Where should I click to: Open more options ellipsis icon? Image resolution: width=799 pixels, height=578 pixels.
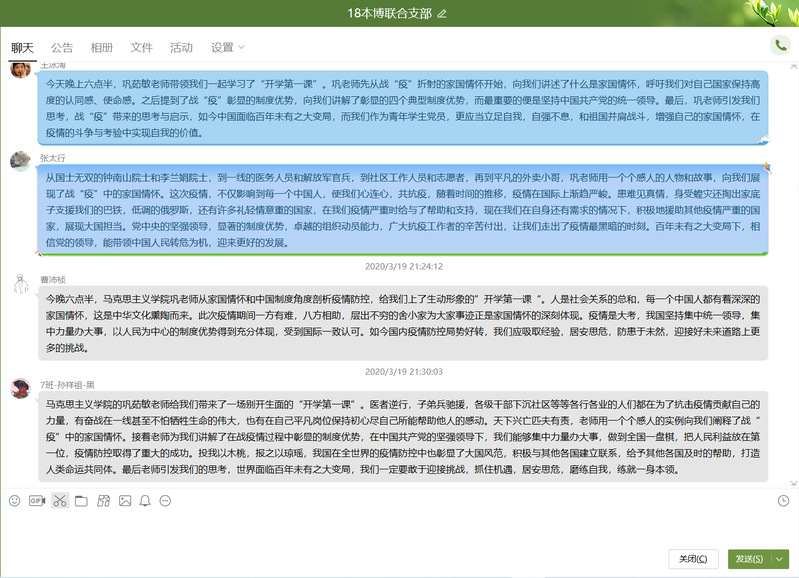pyautogui.click(x=165, y=500)
